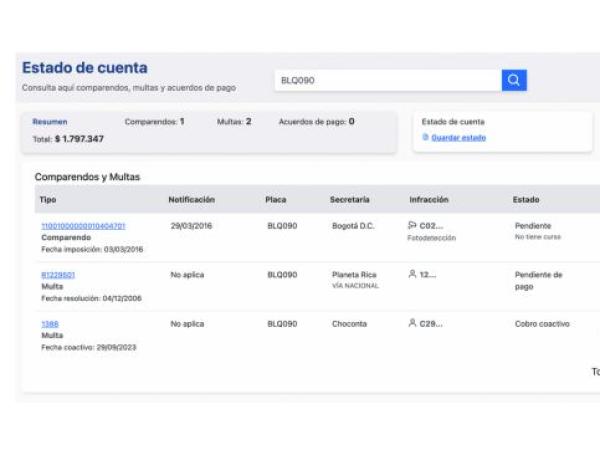Screen dimensions: 600x455
Task: Click the No tiene curso label
Action: click(x=538, y=237)
